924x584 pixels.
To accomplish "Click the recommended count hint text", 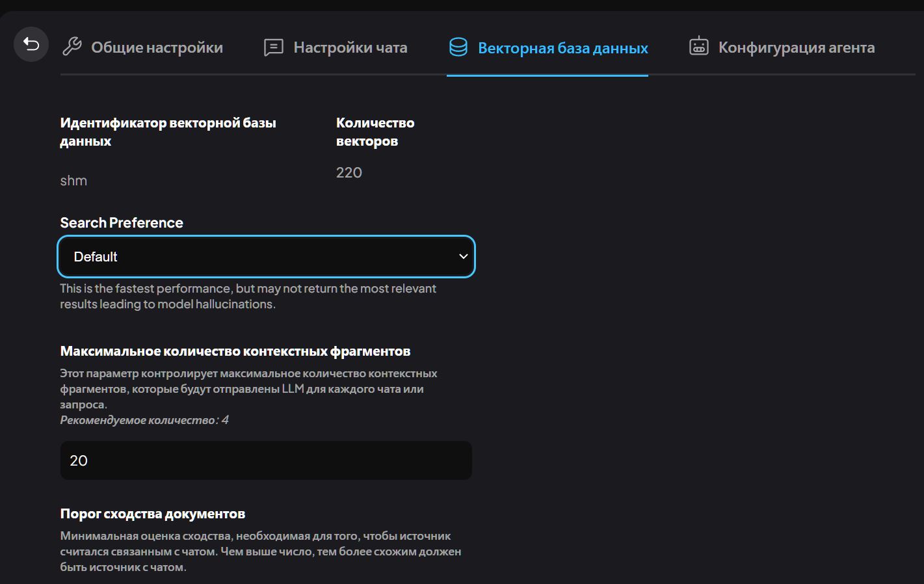I will point(144,420).
